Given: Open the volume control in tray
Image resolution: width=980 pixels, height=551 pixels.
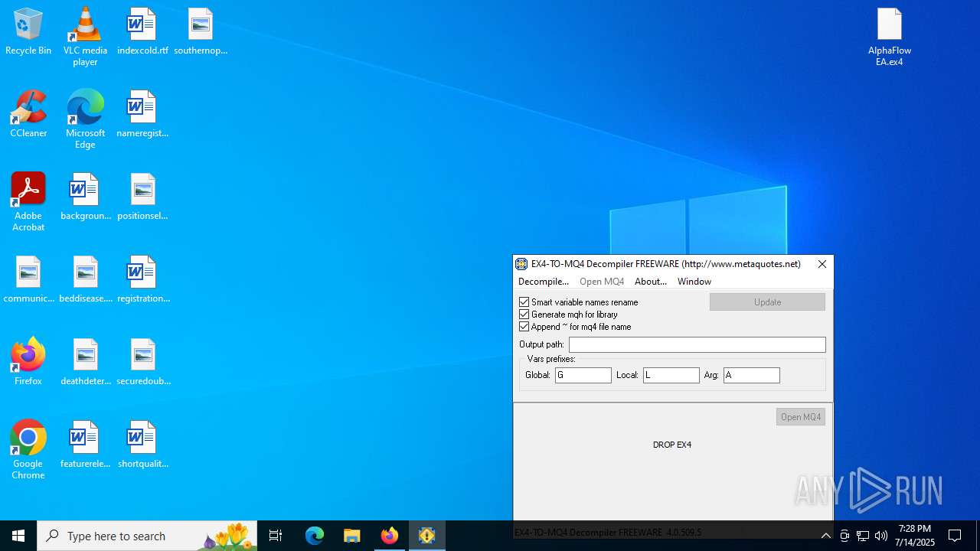Looking at the screenshot, I should point(881,536).
